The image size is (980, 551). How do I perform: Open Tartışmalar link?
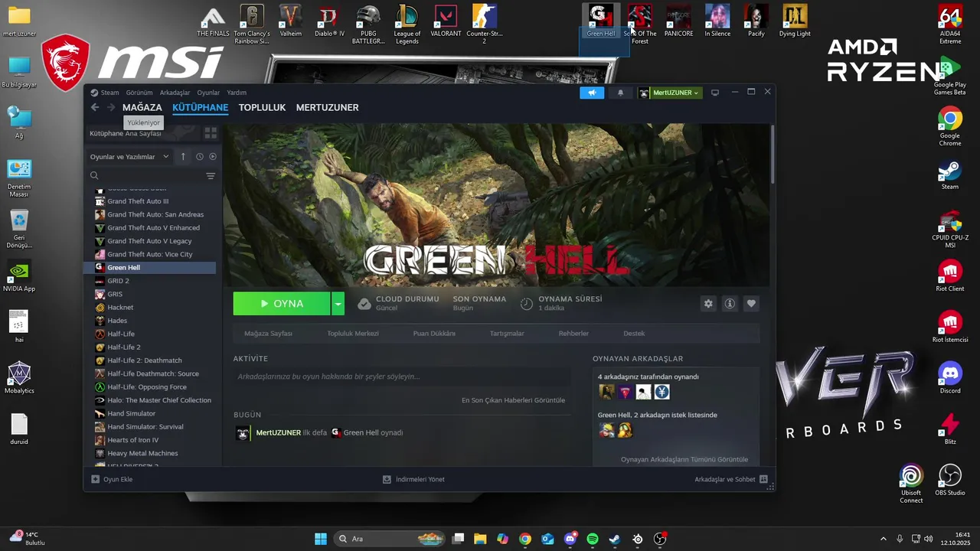tap(507, 334)
